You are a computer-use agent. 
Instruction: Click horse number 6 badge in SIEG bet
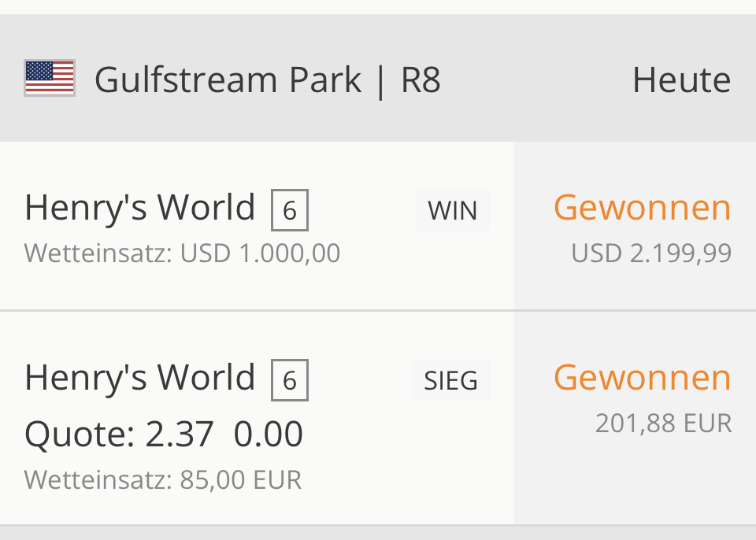(290, 380)
